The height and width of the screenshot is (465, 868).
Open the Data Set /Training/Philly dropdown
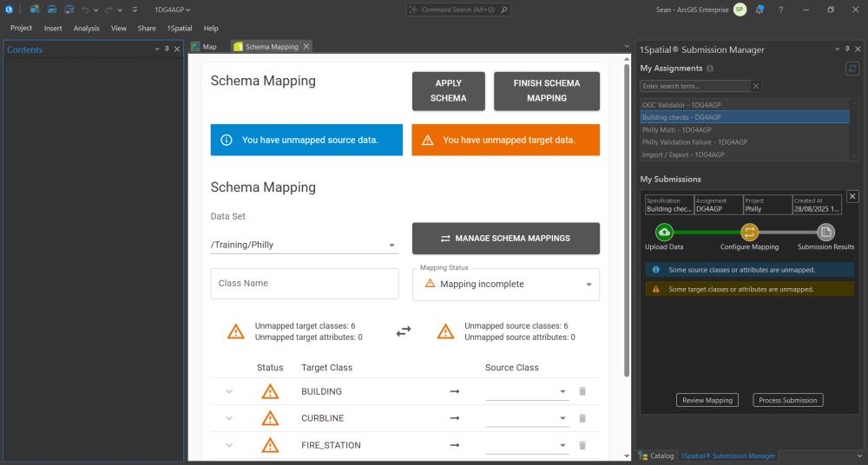[x=305, y=245]
